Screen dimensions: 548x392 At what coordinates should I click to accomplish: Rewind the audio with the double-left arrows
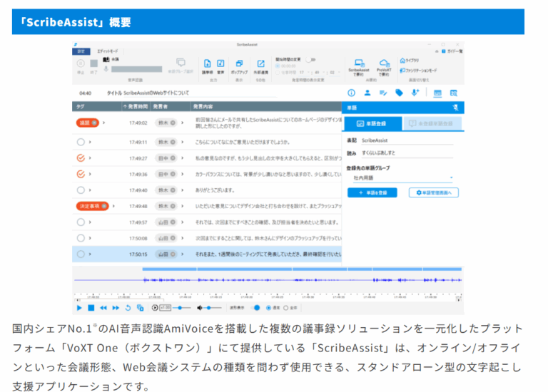(x=103, y=308)
